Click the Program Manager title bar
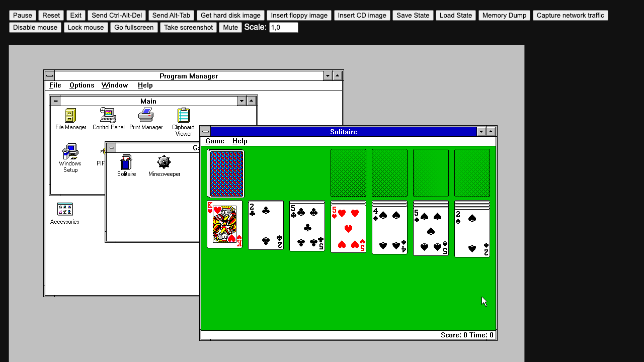644x362 pixels. tap(189, 76)
